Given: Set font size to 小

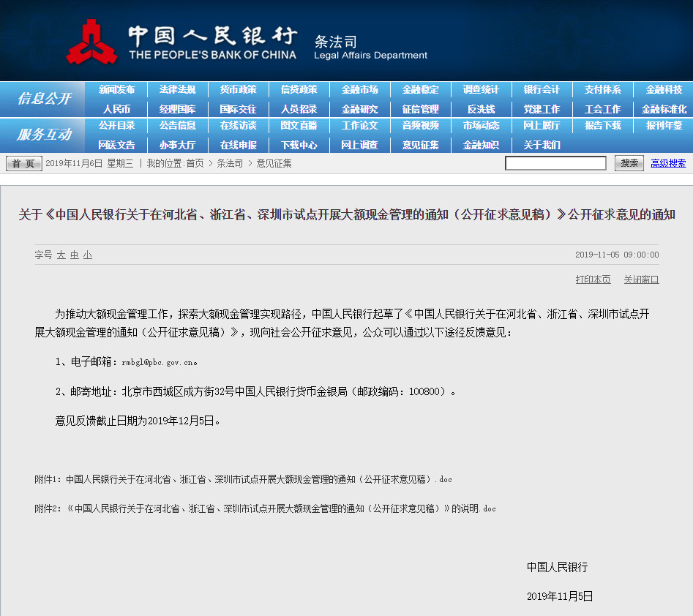Looking at the screenshot, I should tap(88, 255).
